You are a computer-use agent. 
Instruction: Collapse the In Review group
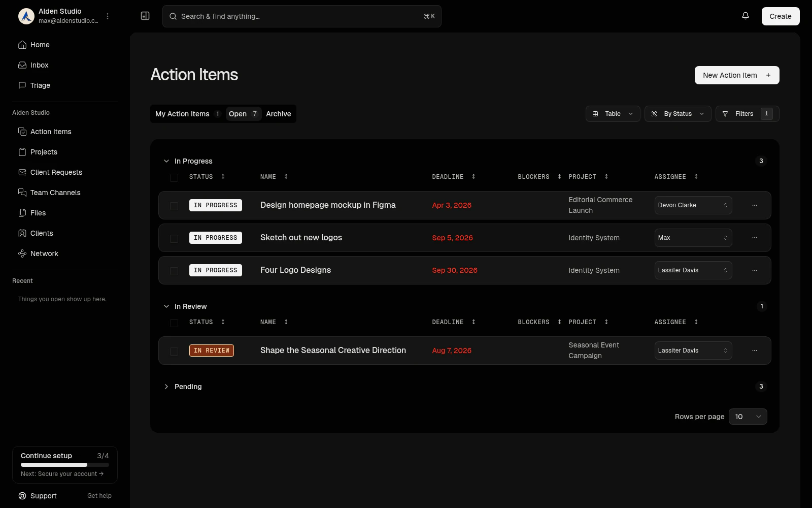[166, 306]
